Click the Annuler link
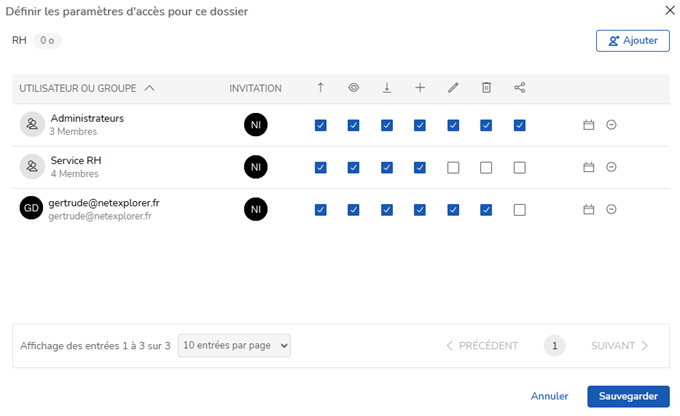The width and height of the screenshot is (680, 416). 549,396
